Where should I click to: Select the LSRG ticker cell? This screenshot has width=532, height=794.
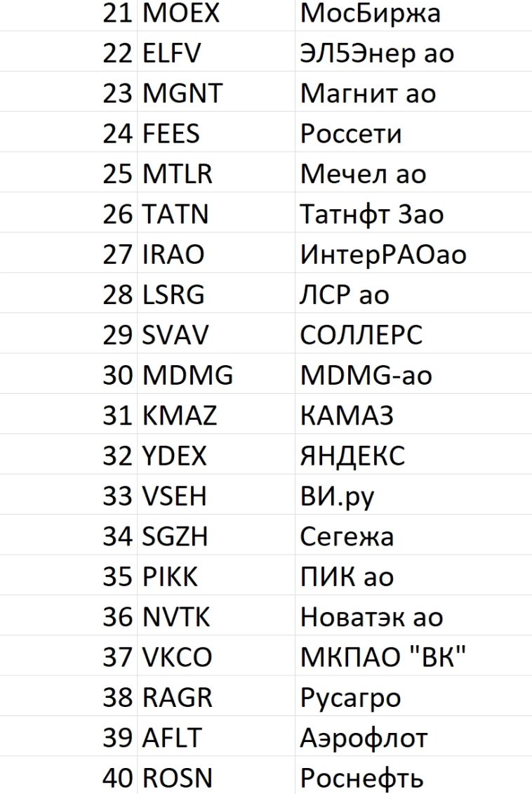coord(173,295)
